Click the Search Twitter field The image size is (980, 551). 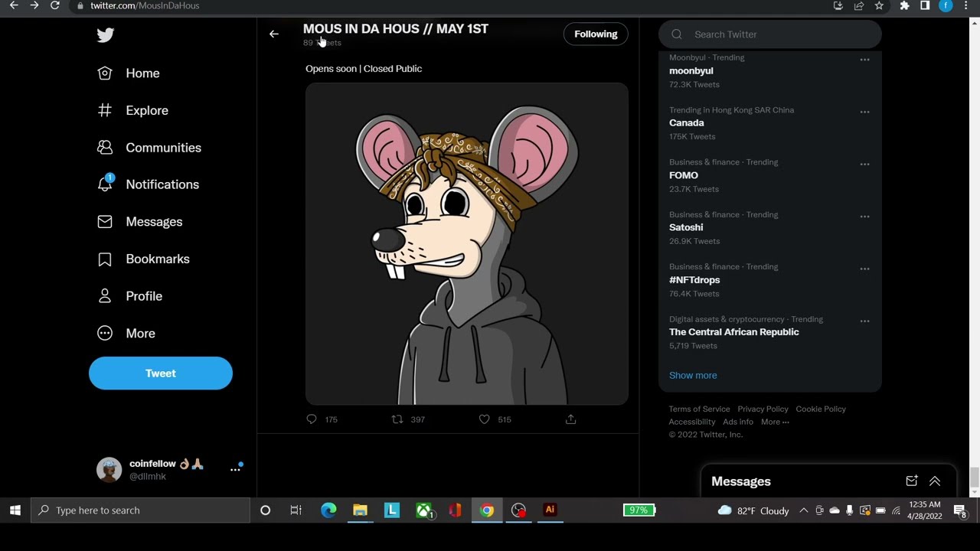click(770, 34)
